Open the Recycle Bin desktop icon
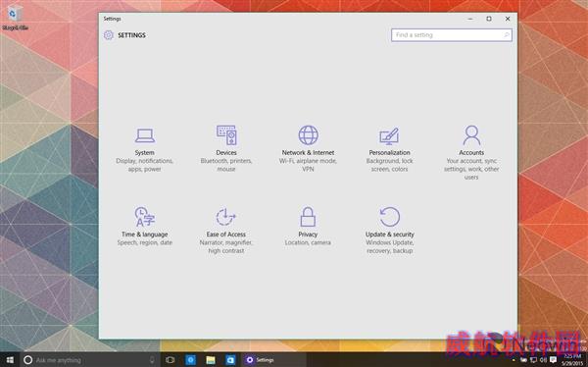This screenshot has height=367, width=588. [15, 18]
